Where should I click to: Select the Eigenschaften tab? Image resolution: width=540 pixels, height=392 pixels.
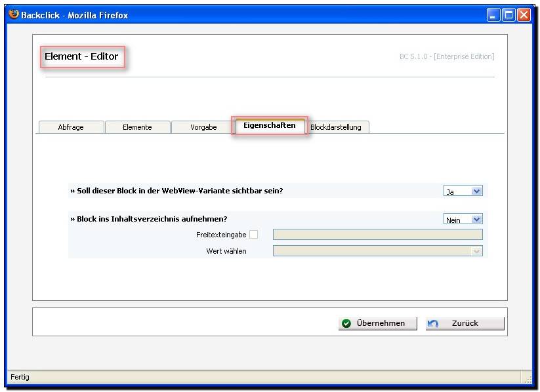click(270, 126)
